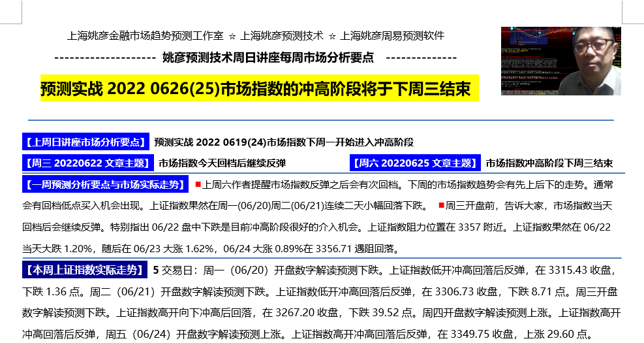
Task: Click the text 3356.71 遇阻回落
Action: point(354,249)
